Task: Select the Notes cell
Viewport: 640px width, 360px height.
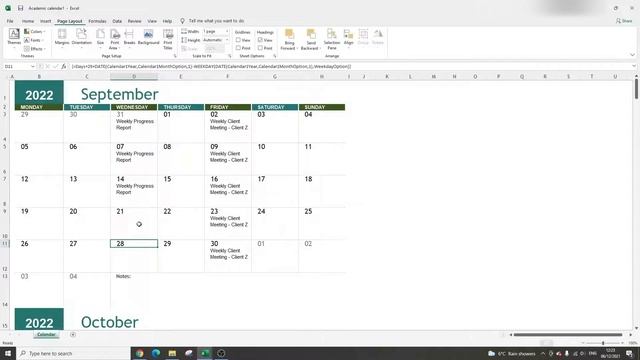Action: (x=123, y=276)
